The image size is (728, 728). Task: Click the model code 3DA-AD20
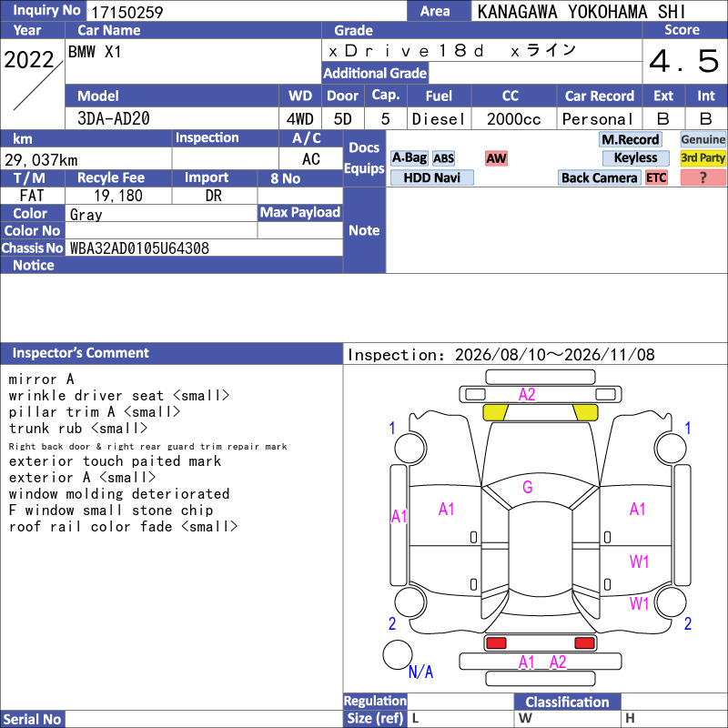[113, 118]
